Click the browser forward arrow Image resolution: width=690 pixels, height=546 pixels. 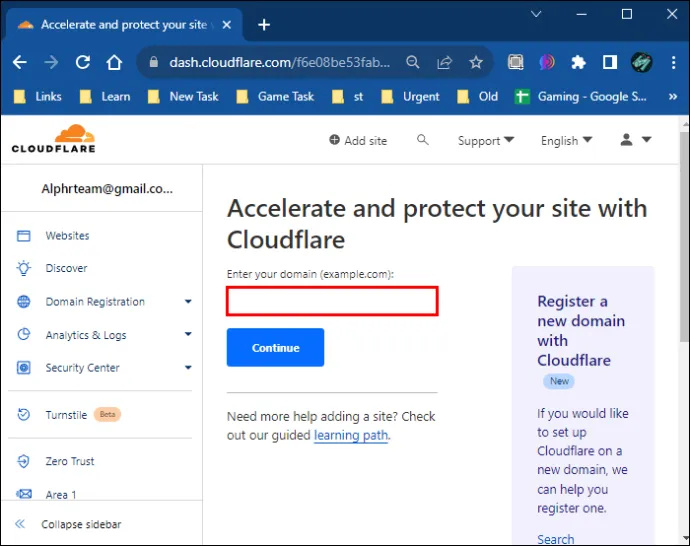tap(51, 62)
